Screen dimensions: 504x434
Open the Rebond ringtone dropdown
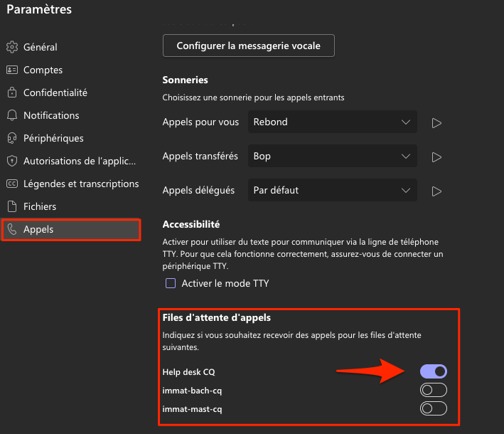333,122
